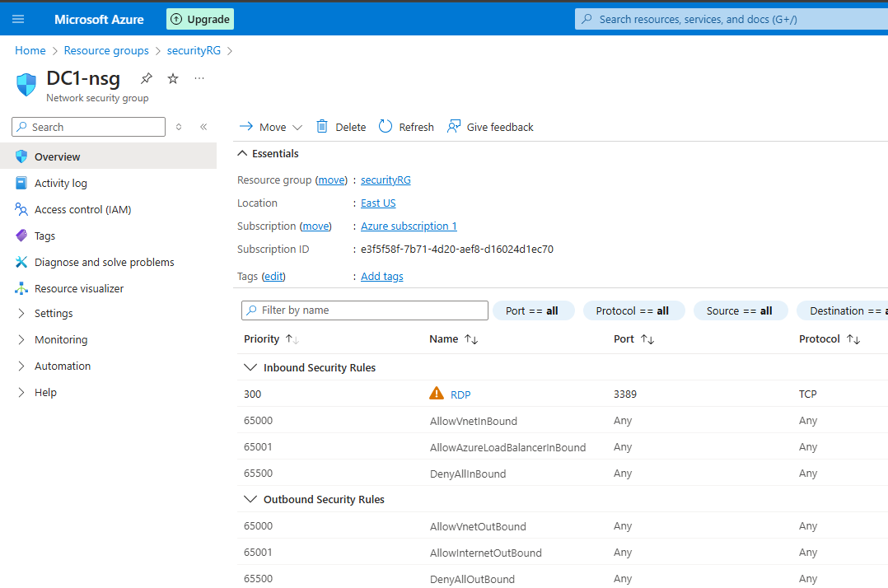Image resolution: width=888 pixels, height=588 pixels.
Task: Sort by Port column
Action: (634, 339)
